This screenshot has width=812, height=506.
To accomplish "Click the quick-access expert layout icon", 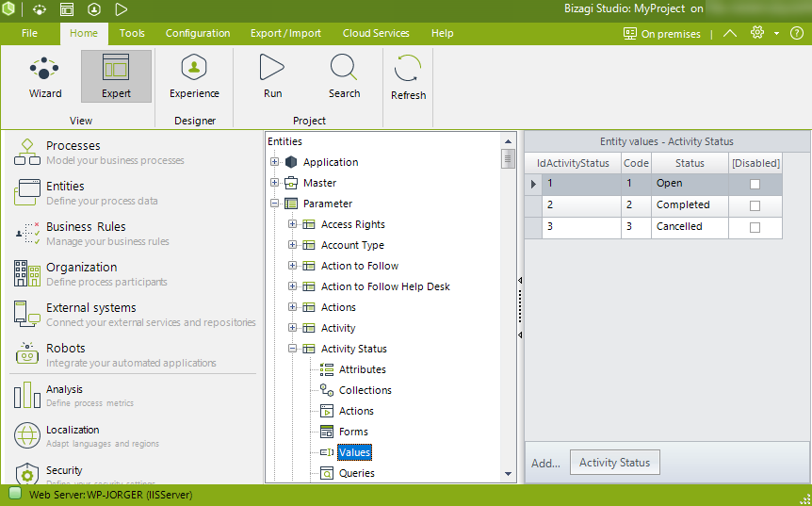I will 67,9.
